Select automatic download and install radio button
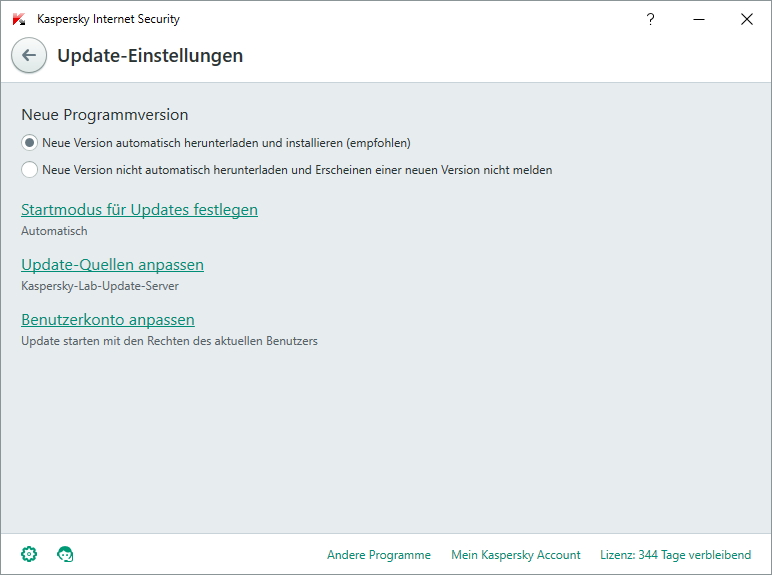Viewport: 772px width, 575px height. 29,143
